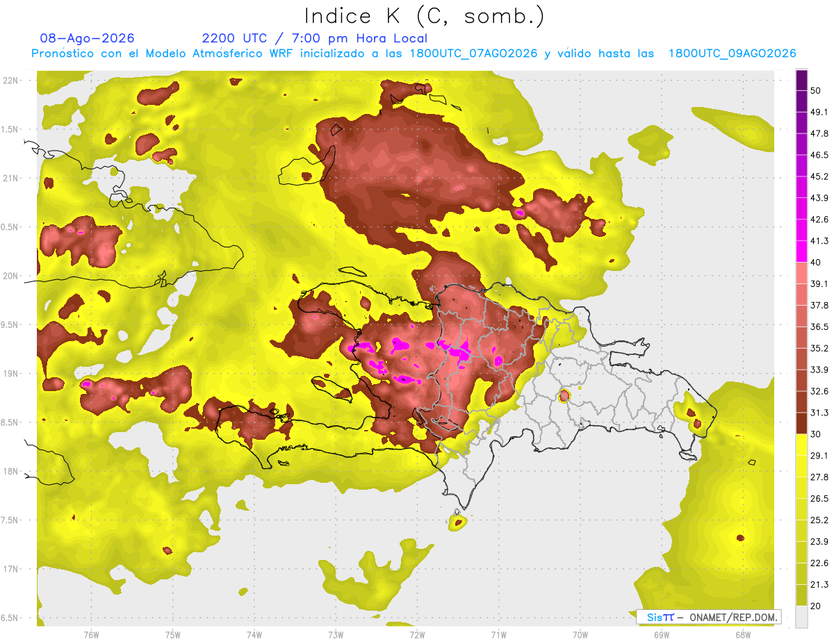The height and width of the screenshot is (644, 834).
Task: Click the "73W" longitude label
Action: 336,634
